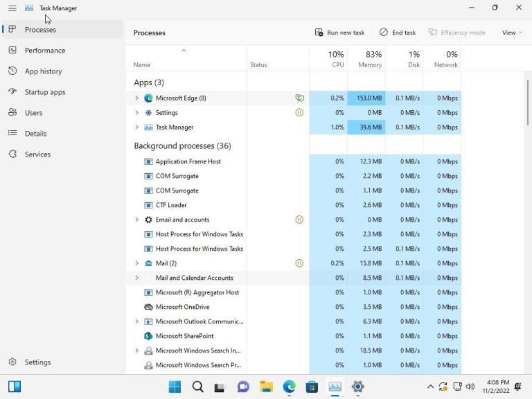Image resolution: width=532 pixels, height=399 pixels.
Task: Open the hamburger navigation menu
Action: click(x=12, y=8)
